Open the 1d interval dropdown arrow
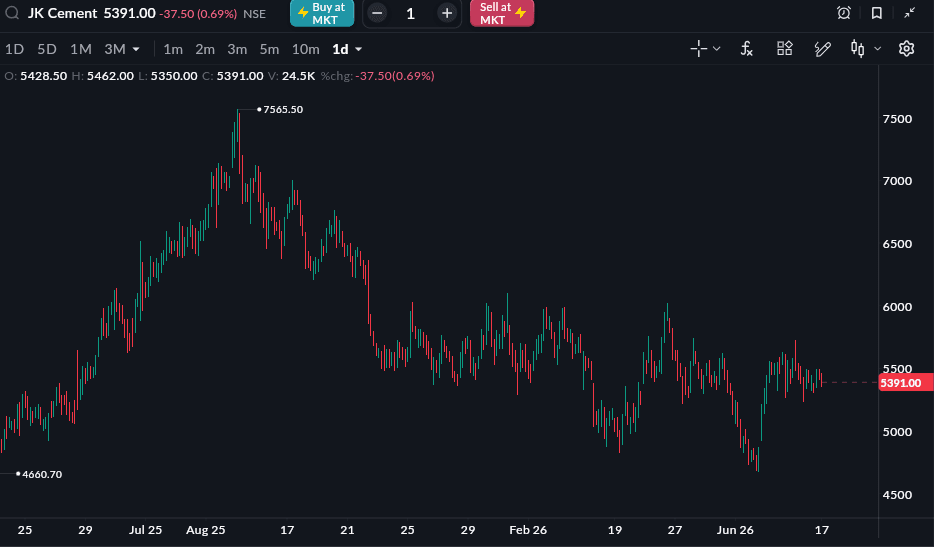Screen dimensions: 934x547 (358, 49)
